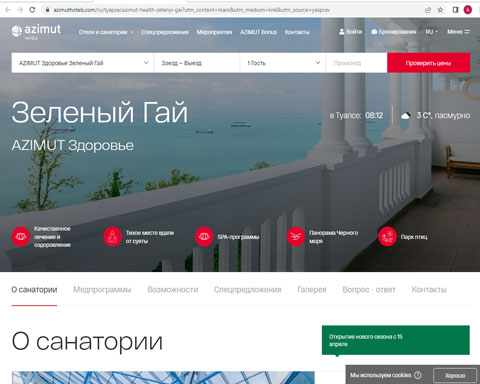The width and height of the screenshot is (480, 384).
Task: Click the Заезд – Выезд date field
Action: [x=197, y=63]
